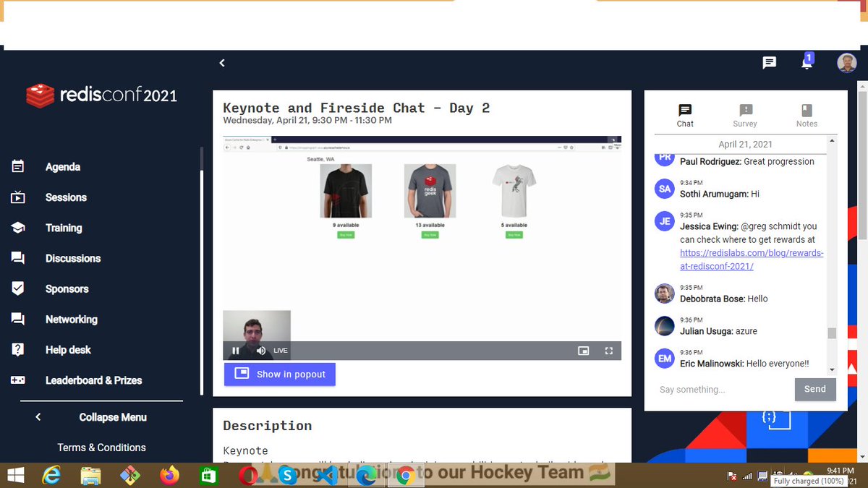Click the Description heading
The height and width of the screenshot is (488, 868).
click(x=268, y=426)
